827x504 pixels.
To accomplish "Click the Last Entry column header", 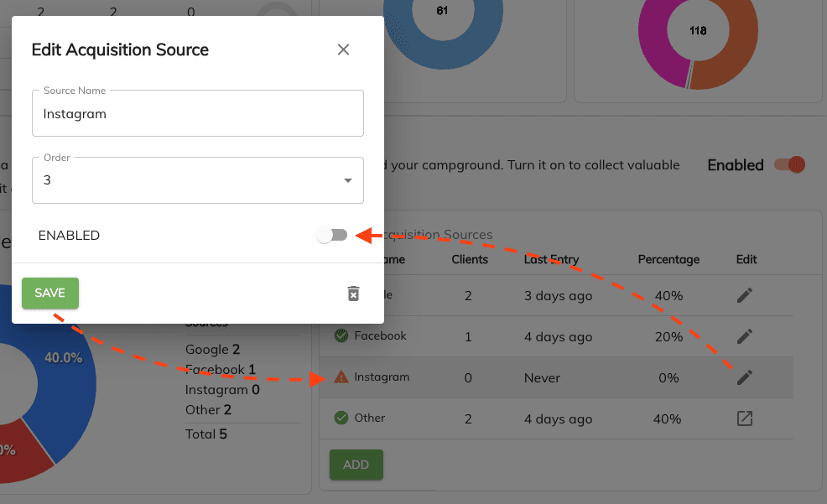I will click(x=551, y=259).
